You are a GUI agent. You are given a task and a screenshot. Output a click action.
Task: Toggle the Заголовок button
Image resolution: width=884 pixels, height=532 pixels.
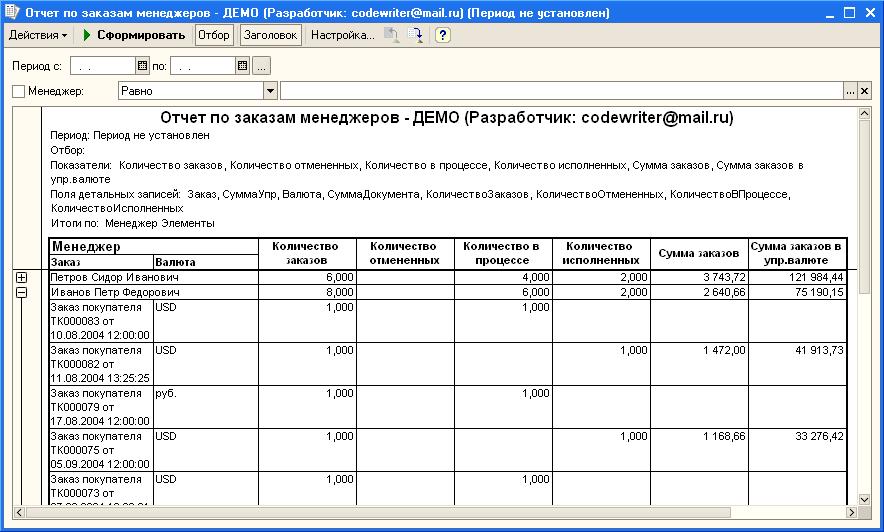coord(271,35)
